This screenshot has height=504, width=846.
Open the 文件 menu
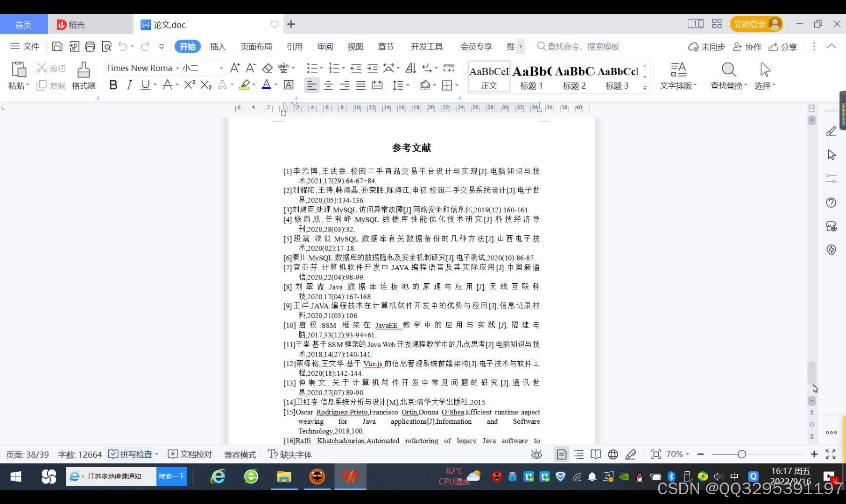[25, 46]
